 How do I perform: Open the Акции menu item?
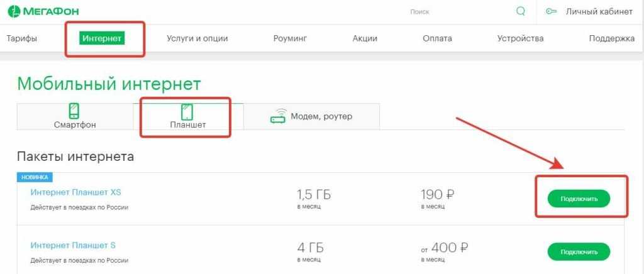365,38
